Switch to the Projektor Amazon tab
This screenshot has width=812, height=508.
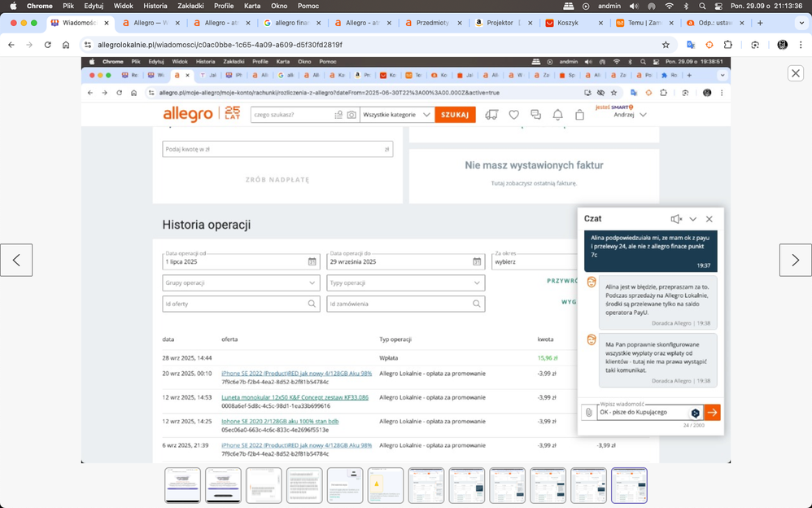[504, 23]
